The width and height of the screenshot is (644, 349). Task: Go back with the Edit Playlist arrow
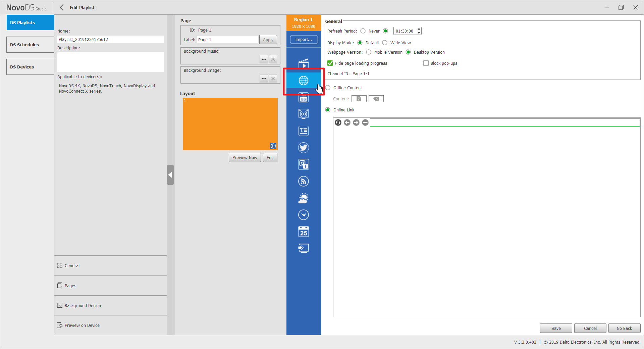[62, 7]
